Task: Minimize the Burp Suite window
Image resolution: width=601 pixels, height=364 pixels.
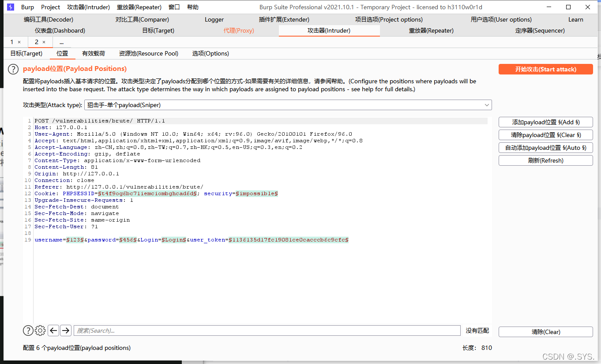Action: coord(549,7)
